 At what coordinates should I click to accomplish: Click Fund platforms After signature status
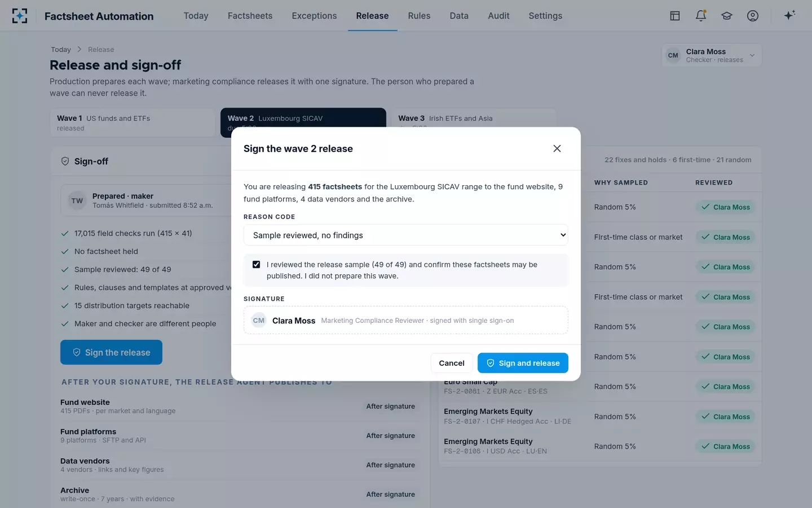pos(391,436)
